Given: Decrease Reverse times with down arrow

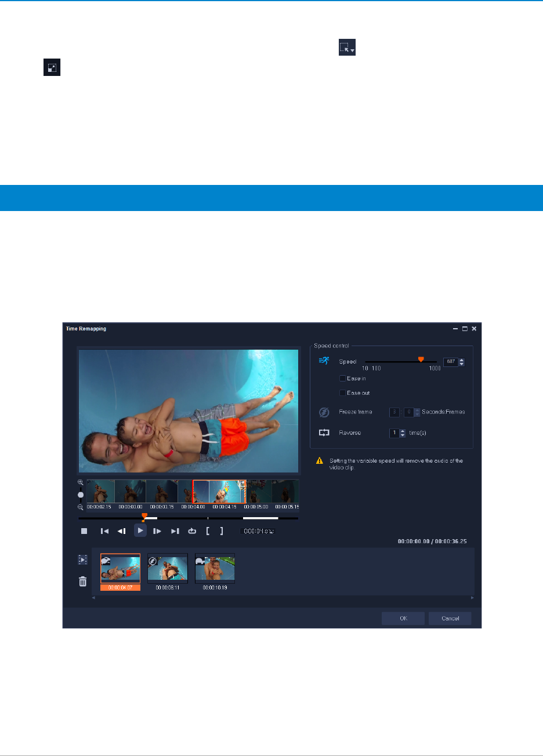Looking at the screenshot, I should tap(403, 435).
